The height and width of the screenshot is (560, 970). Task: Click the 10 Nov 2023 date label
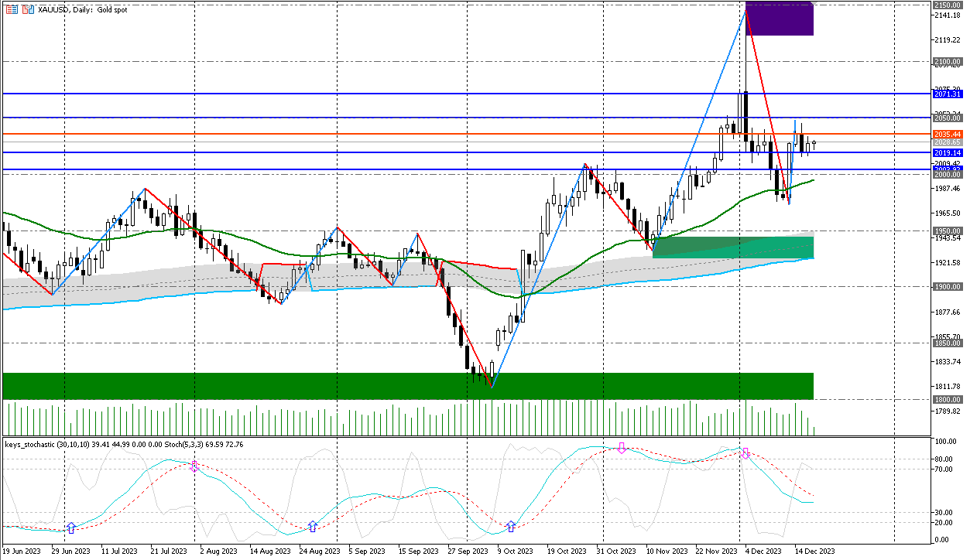click(666, 551)
